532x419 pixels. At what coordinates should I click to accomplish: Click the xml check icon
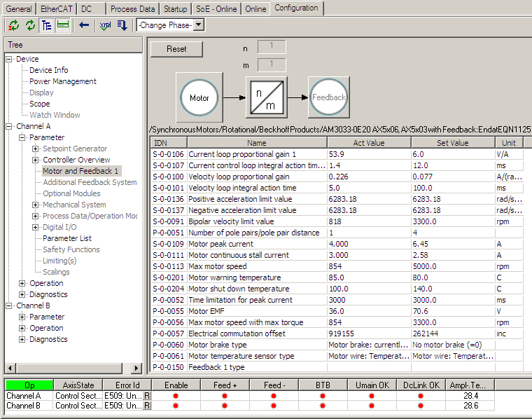tap(106, 25)
